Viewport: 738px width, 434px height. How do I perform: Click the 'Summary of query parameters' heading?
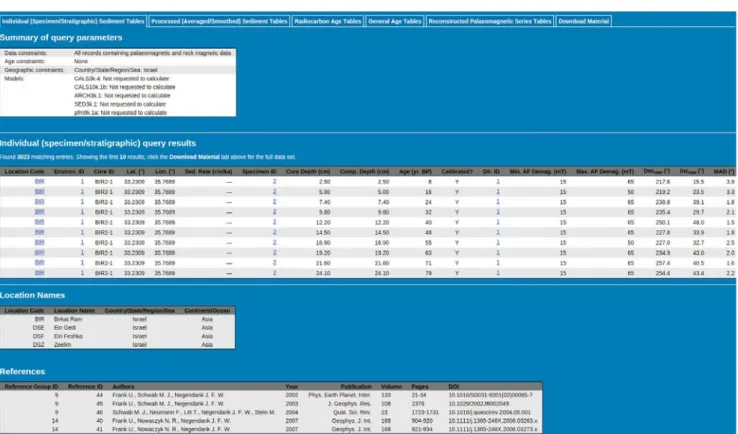[x=61, y=37]
